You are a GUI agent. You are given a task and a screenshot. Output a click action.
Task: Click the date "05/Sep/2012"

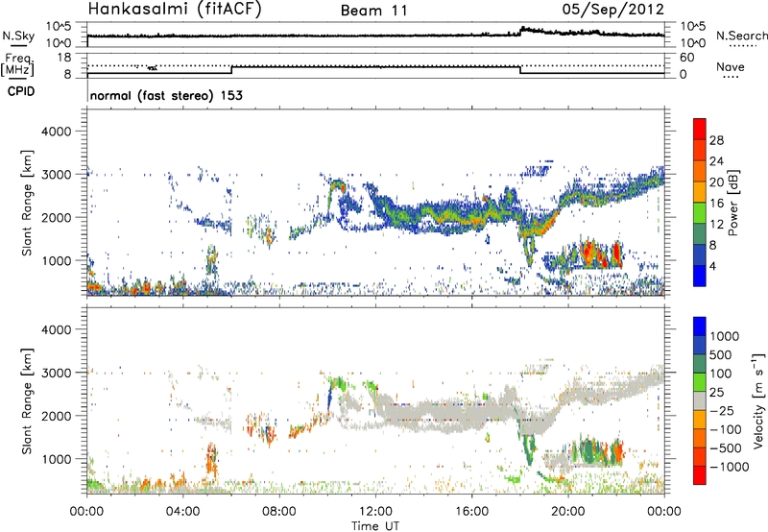[612, 10]
